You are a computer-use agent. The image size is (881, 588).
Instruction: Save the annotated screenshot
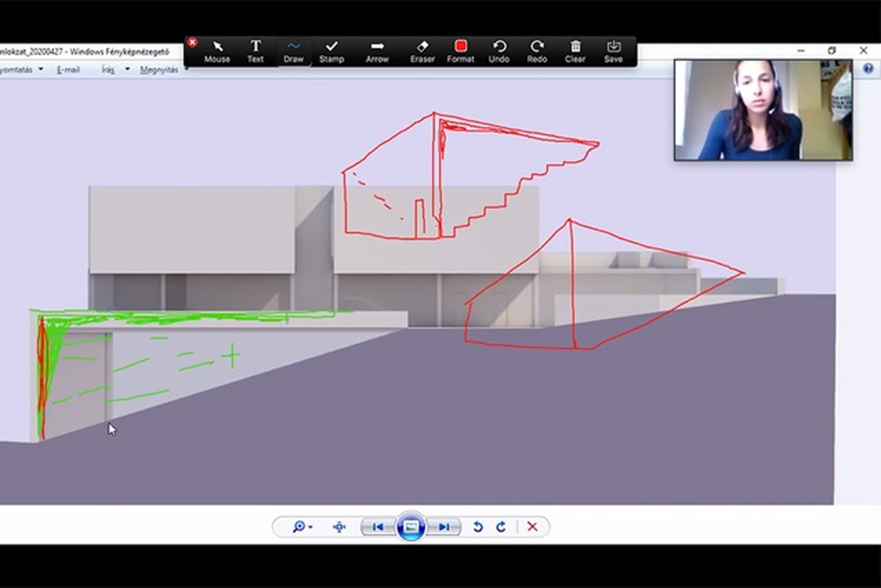[x=613, y=51]
